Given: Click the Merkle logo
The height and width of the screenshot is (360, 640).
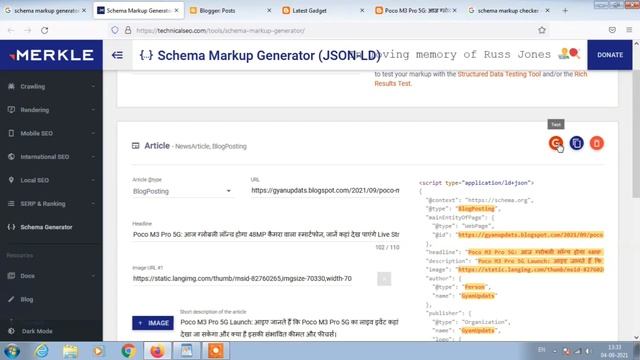Looking at the screenshot, I should coord(51,55).
